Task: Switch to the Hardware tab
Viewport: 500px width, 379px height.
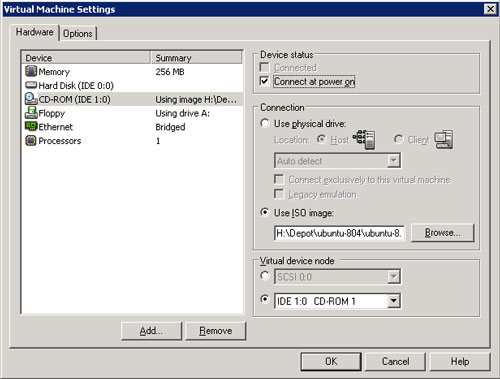Action: pos(35,32)
